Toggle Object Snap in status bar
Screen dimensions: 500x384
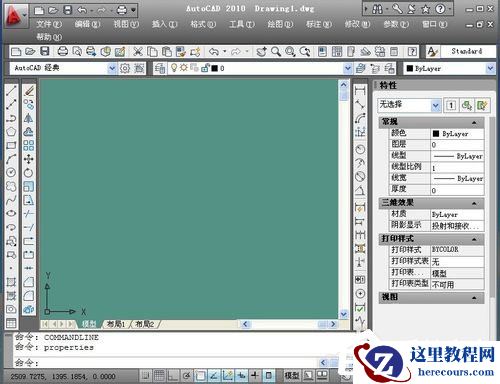(200, 376)
